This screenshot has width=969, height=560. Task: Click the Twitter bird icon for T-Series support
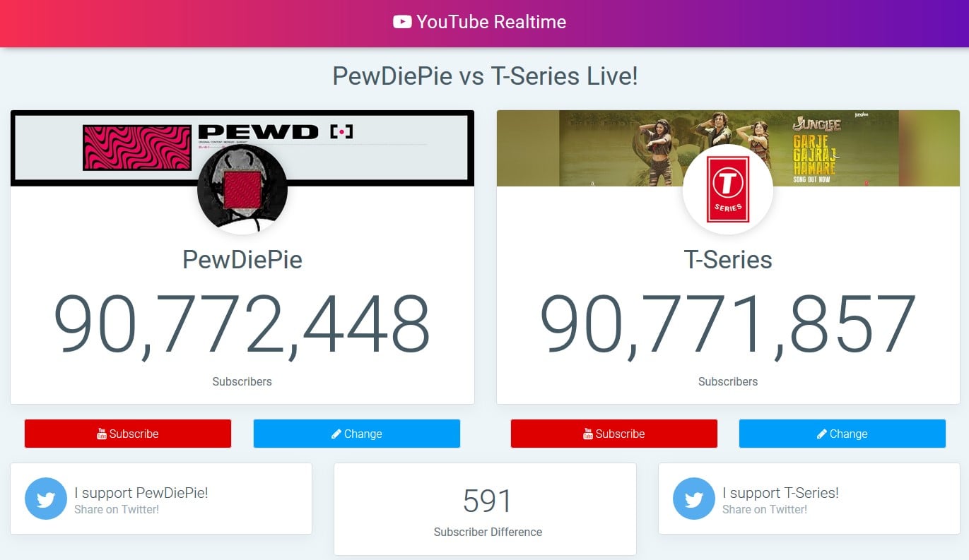point(694,499)
